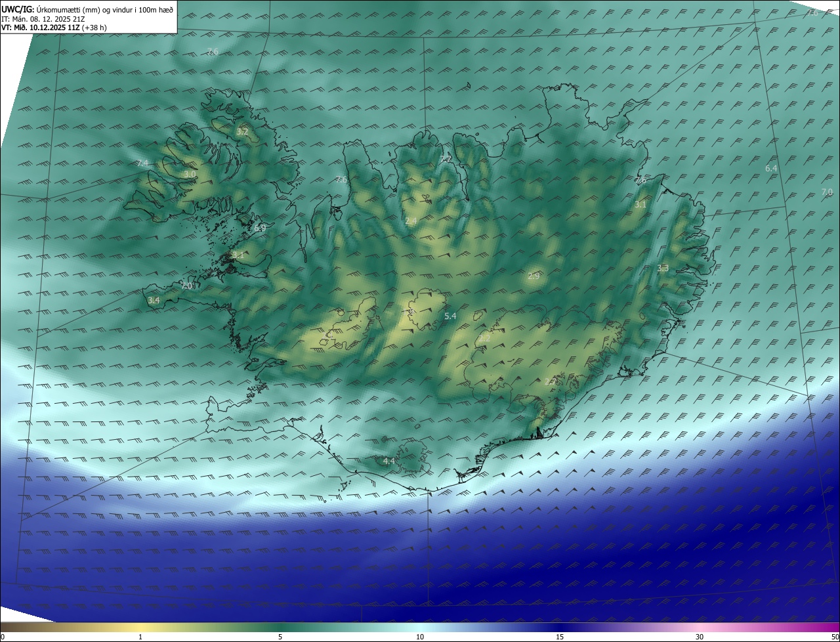This screenshot has width=840, height=642.
Task: Click the 3.3 value label on the map
Action: 663,268
